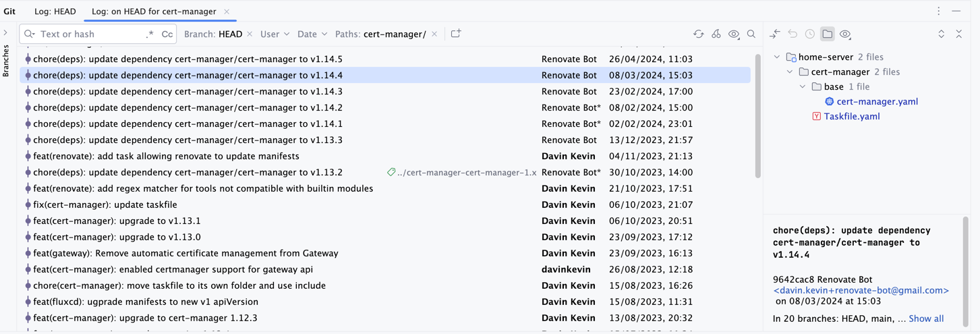Image resolution: width=980 pixels, height=334 pixels.
Task: Hide the Git tool window
Action: point(956,11)
